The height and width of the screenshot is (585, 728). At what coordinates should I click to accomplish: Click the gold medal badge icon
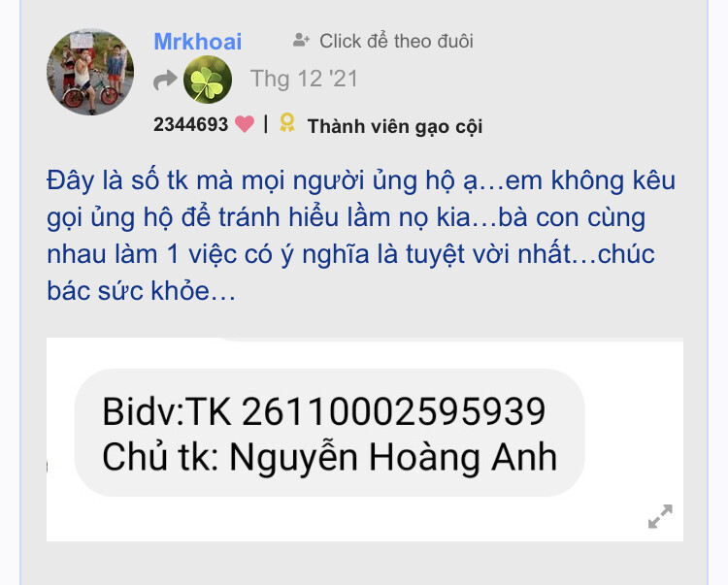pyautogui.click(x=287, y=123)
